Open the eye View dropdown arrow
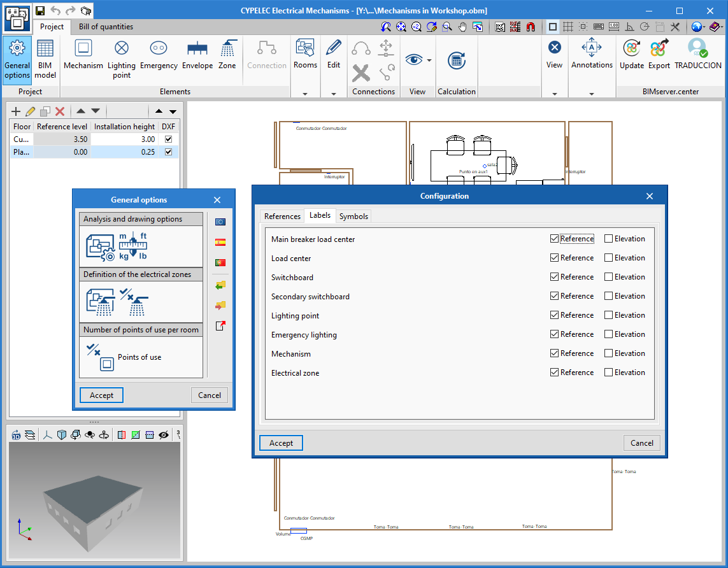The height and width of the screenshot is (568, 728). pos(429,60)
